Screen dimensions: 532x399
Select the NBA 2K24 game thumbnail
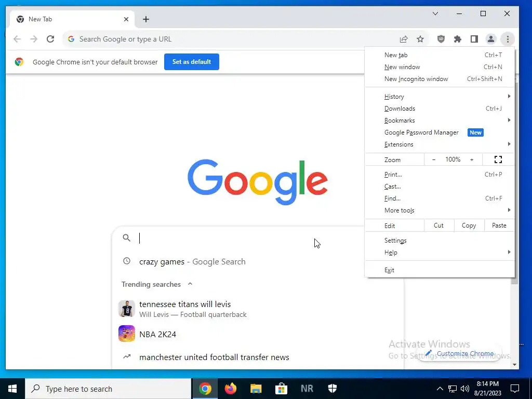coord(127,334)
